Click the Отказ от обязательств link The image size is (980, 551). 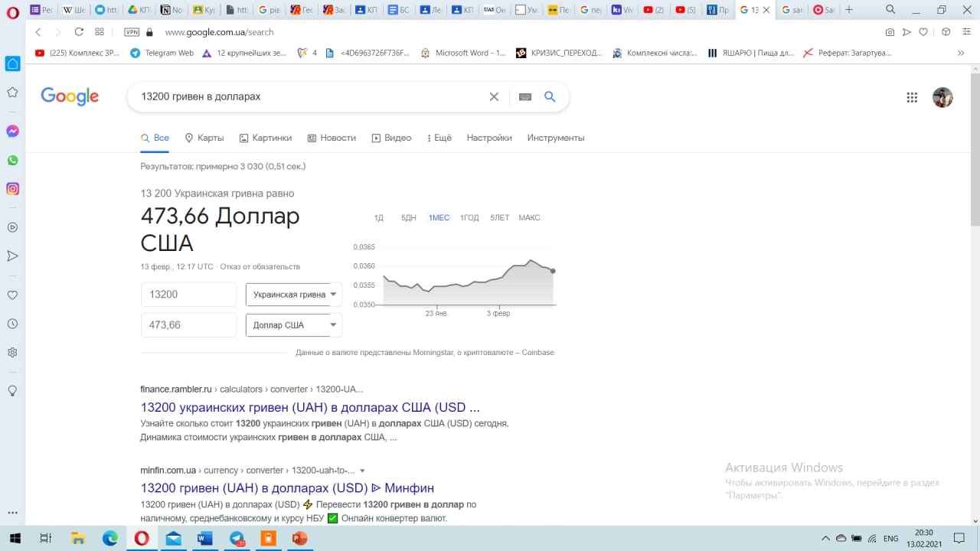pyautogui.click(x=260, y=266)
